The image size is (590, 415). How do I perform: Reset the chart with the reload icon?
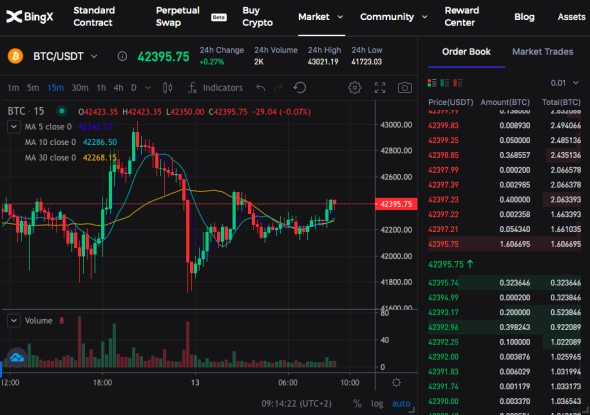[x=300, y=88]
